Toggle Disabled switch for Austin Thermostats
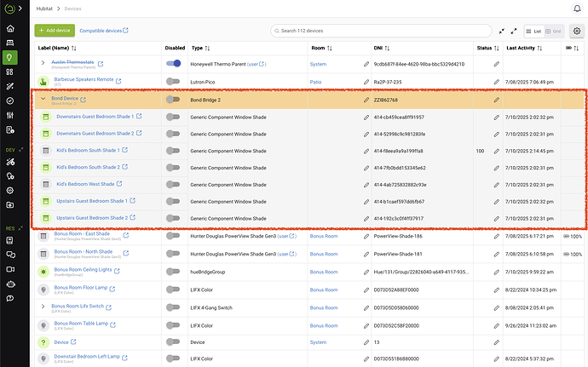588x367 pixels. [x=173, y=63]
